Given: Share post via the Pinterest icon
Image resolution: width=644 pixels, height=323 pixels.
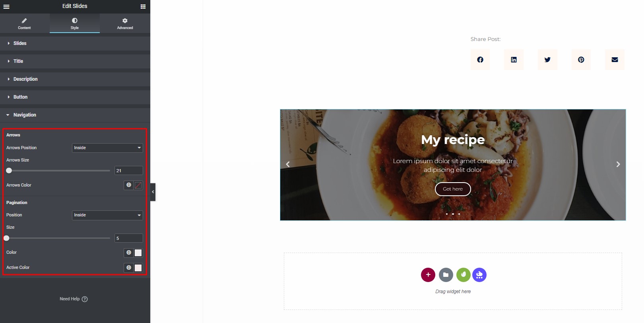Looking at the screenshot, I should coord(581,60).
